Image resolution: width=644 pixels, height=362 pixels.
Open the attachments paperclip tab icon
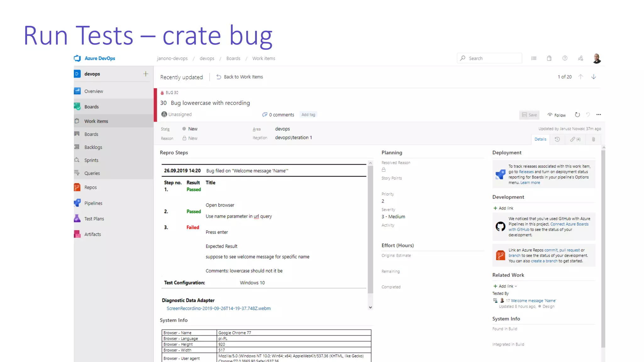tap(593, 139)
